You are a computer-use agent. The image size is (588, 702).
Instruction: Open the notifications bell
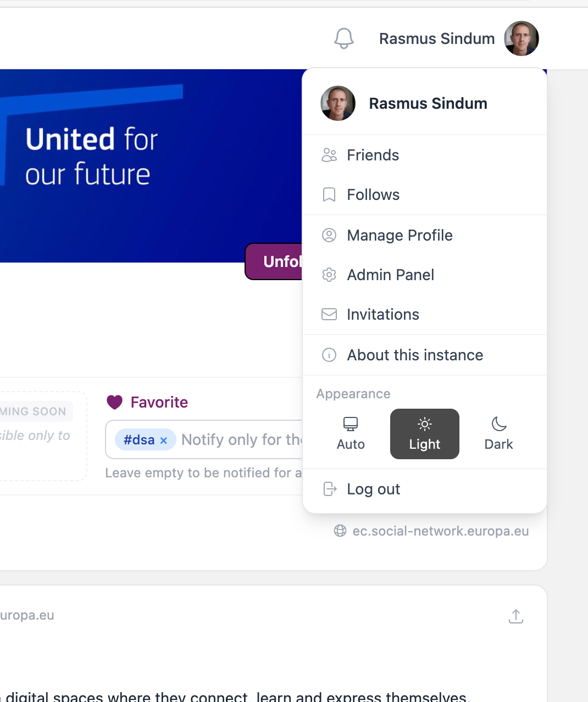coord(344,38)
